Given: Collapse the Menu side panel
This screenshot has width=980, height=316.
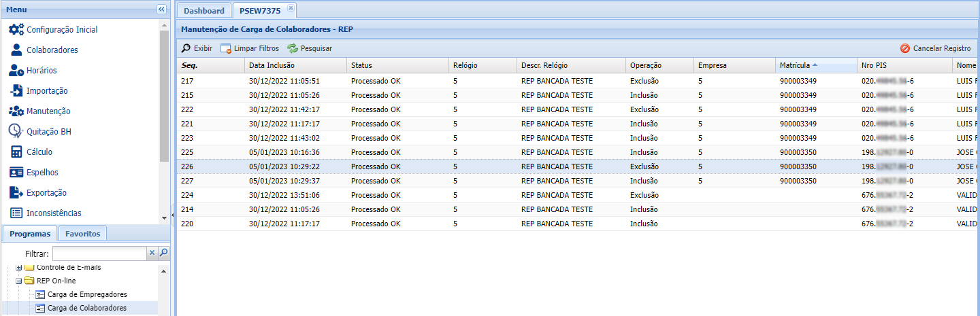Looking at the screenshot, I should coord(161,10).
